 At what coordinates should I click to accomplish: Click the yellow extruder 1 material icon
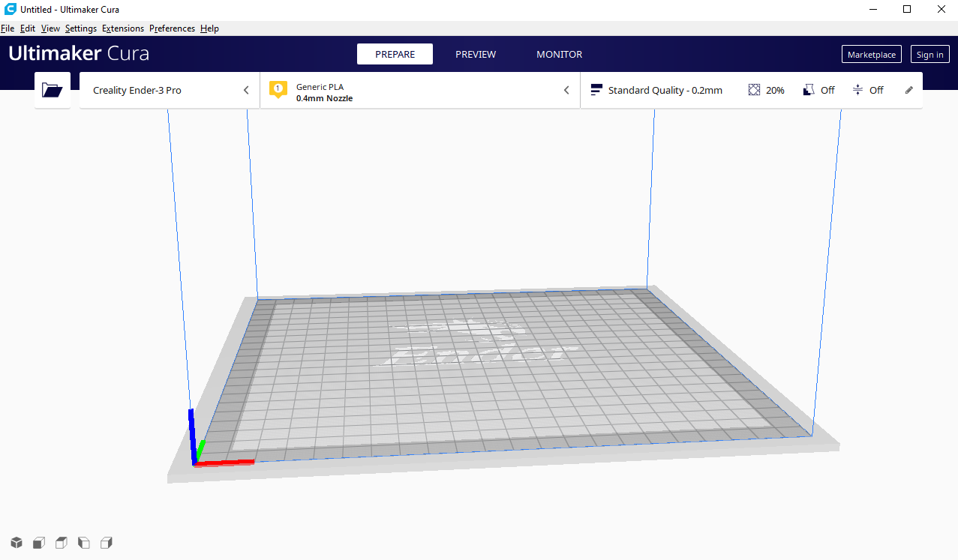(x=278, y=90)
